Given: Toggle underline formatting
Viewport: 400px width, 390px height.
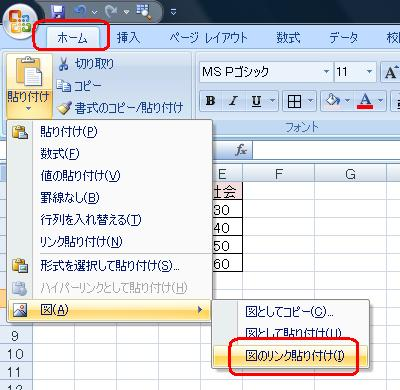Looking at the screenshot, I should (256, 101).
